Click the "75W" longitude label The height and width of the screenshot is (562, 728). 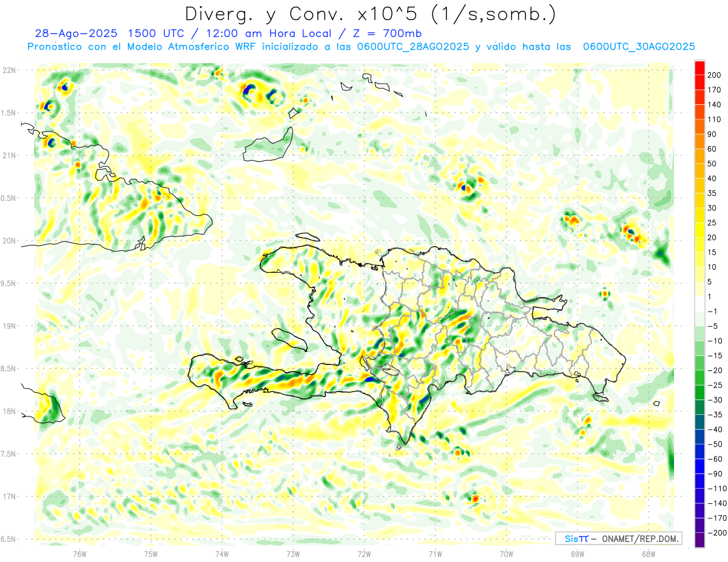(x=150, y=554)
